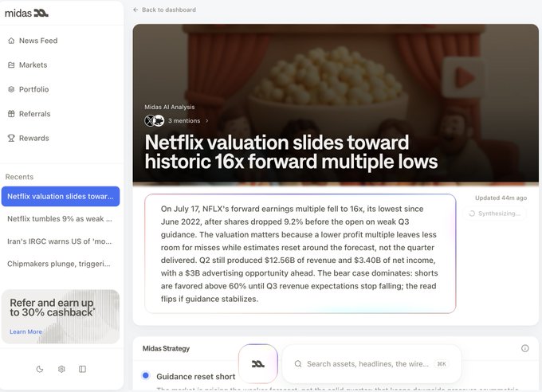
Task: Click the midas logo
Action: coord(26,13)
